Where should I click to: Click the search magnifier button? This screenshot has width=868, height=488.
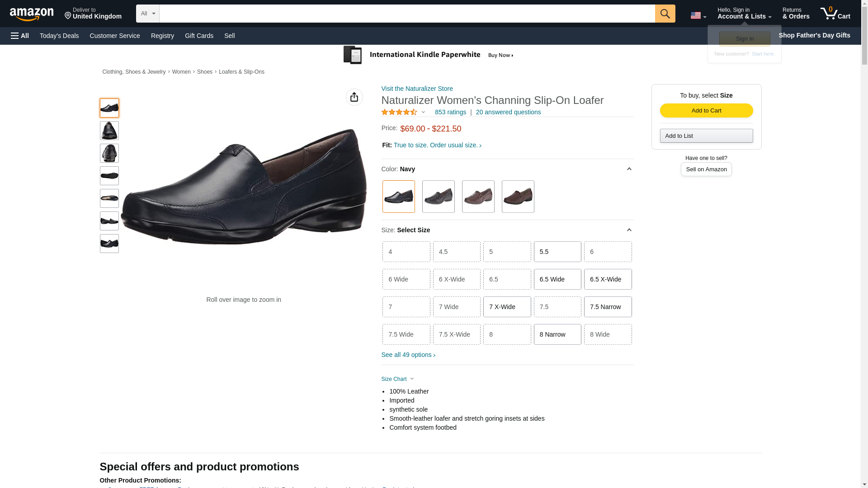coord(665,14)
